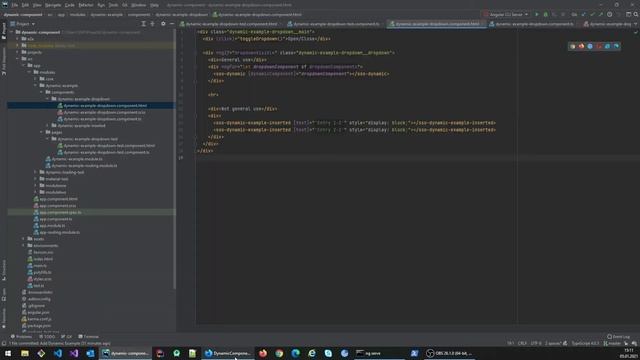This screenshot has height=360, width=640.
Task: Expand the assets folder in project tree
Action: click(x=24, y=239)
